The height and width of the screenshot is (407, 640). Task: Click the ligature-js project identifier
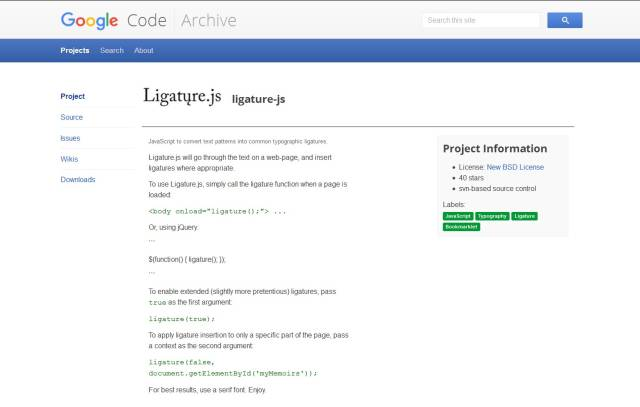click(258, 99)
